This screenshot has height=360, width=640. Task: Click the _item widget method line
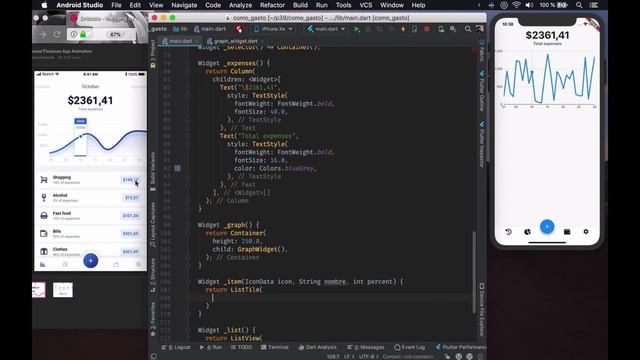[x=300, y=282]
